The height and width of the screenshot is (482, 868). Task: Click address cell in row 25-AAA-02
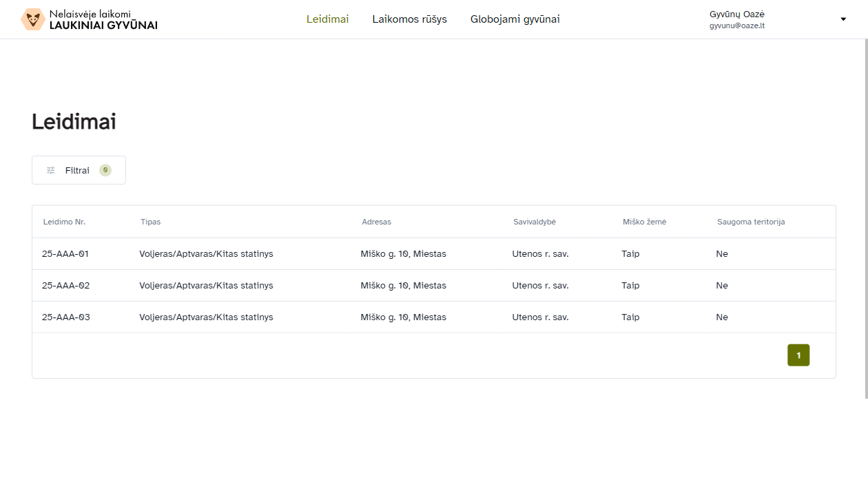tap(403, 286)
